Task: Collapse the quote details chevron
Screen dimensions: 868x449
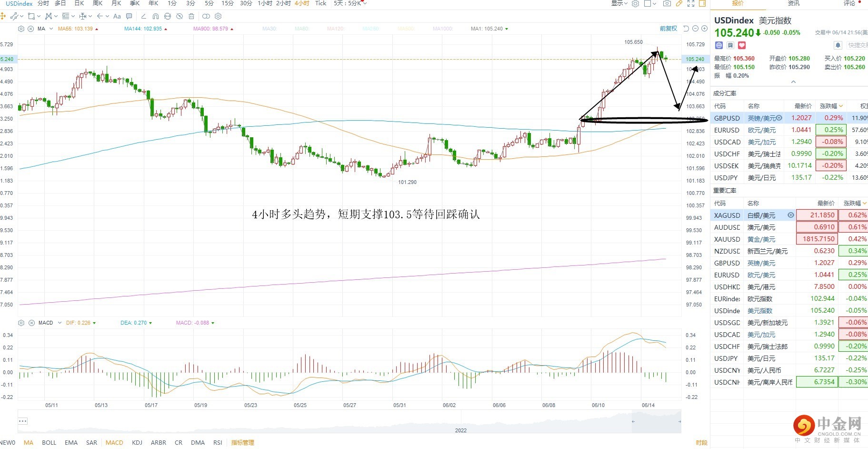Action: (x=793, y=82)
